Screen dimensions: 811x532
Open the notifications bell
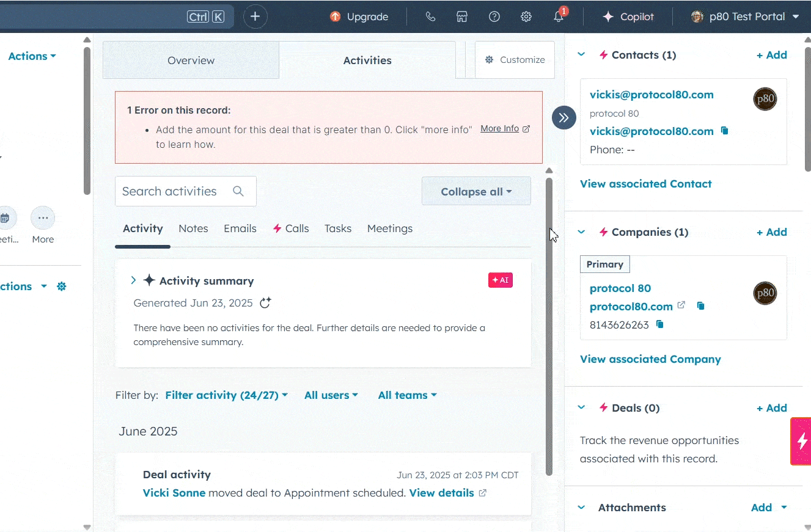coord(558,16)
